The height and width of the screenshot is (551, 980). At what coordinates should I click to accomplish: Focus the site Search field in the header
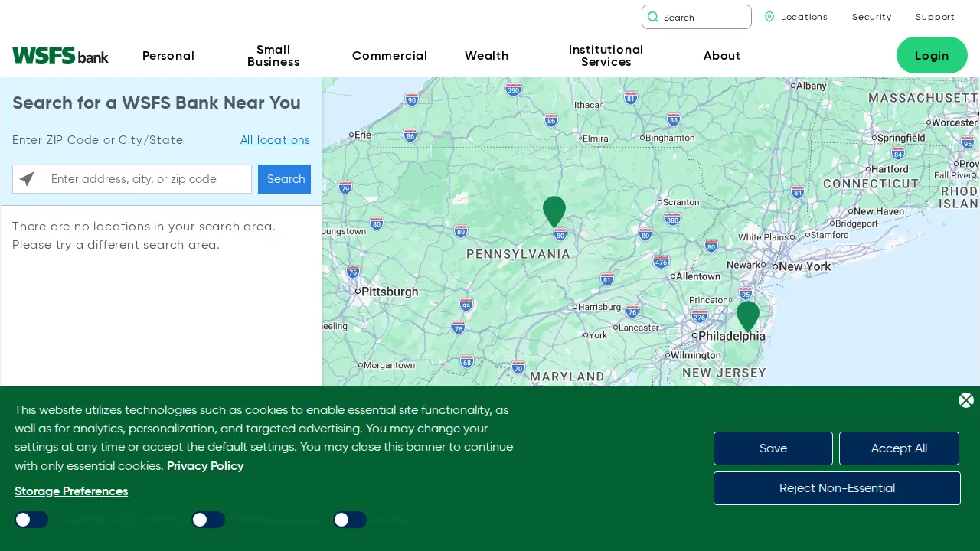point(697,17)
